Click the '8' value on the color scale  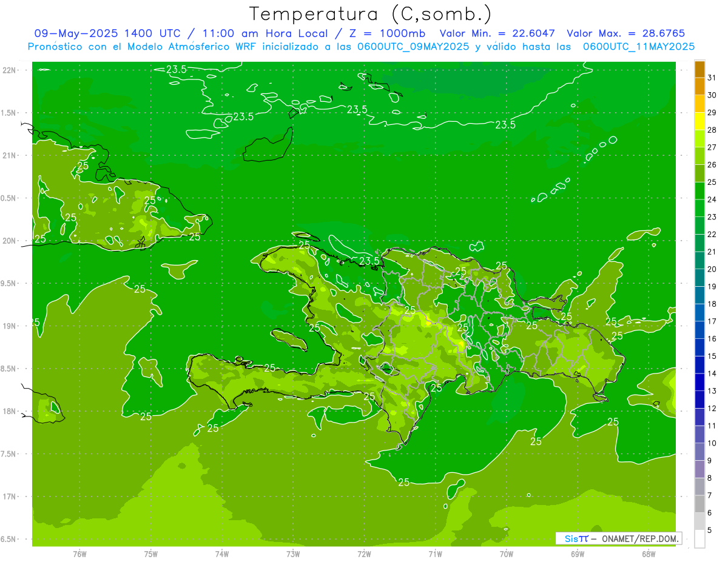[x=709, y=478]
